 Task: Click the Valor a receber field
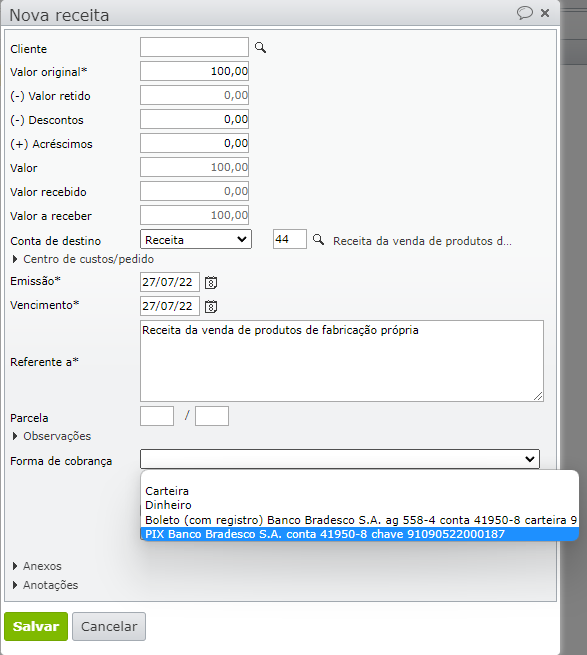(194, 215)
